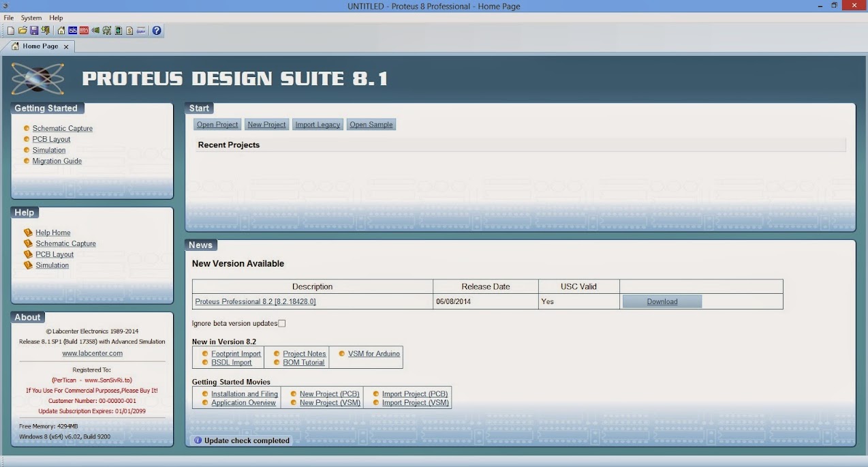Select the Home Page tab
868x467 pixels.
(x=40, y=46)
